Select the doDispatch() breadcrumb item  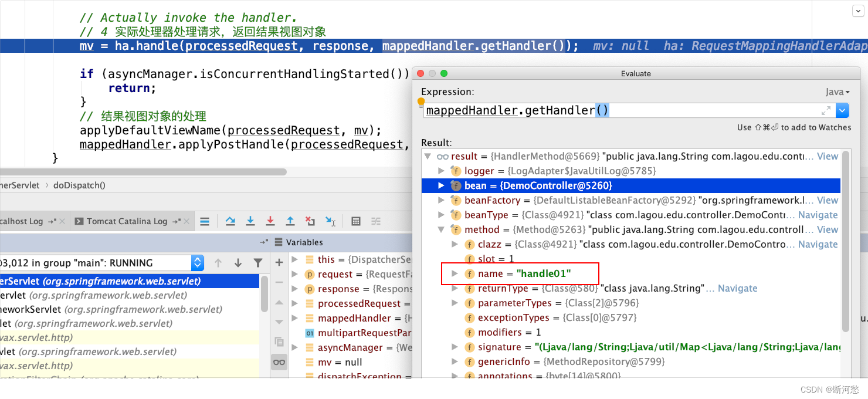tap(79, 185)
